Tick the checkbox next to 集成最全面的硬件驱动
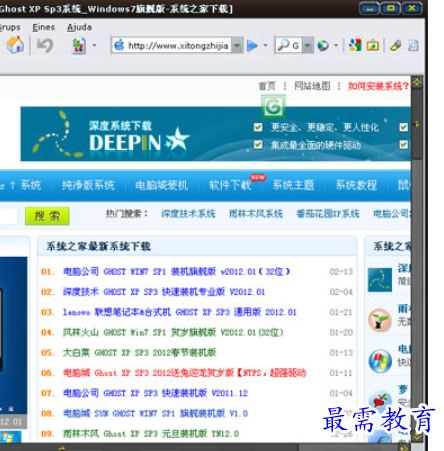This screenshot has width=444, height=451. click(258, 145)
